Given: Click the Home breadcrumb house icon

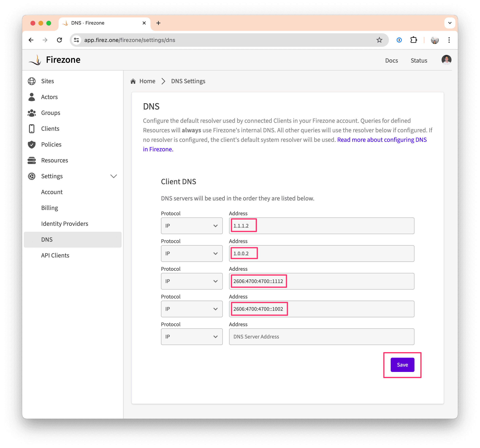Looking at the screenshot, I should pyautogui.click(x=133, y=81).
